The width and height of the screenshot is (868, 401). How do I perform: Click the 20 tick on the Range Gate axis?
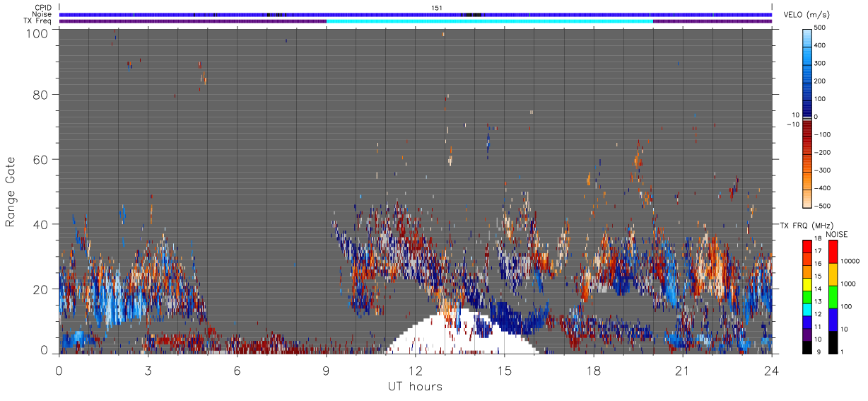coord(39,289)
